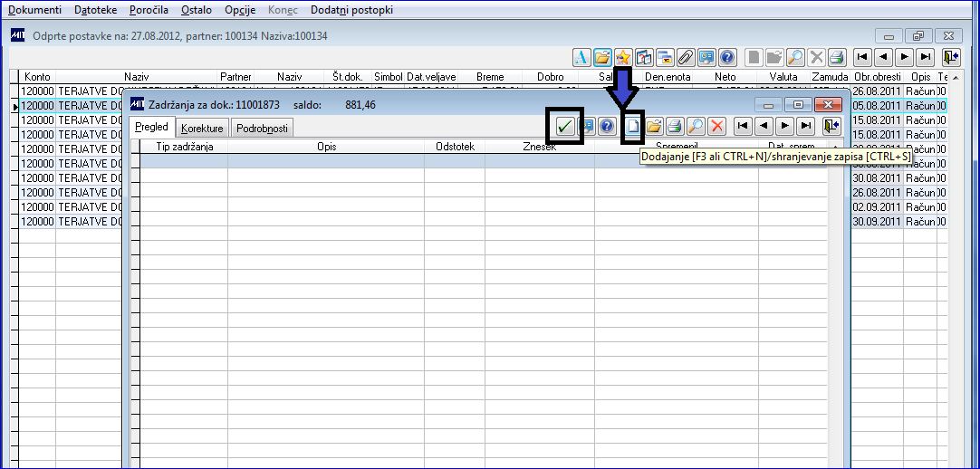This screenshot has height=469, width=980.
Task: Click the printer icon in Zadržanja toolbar
Action: coord(675,126)
